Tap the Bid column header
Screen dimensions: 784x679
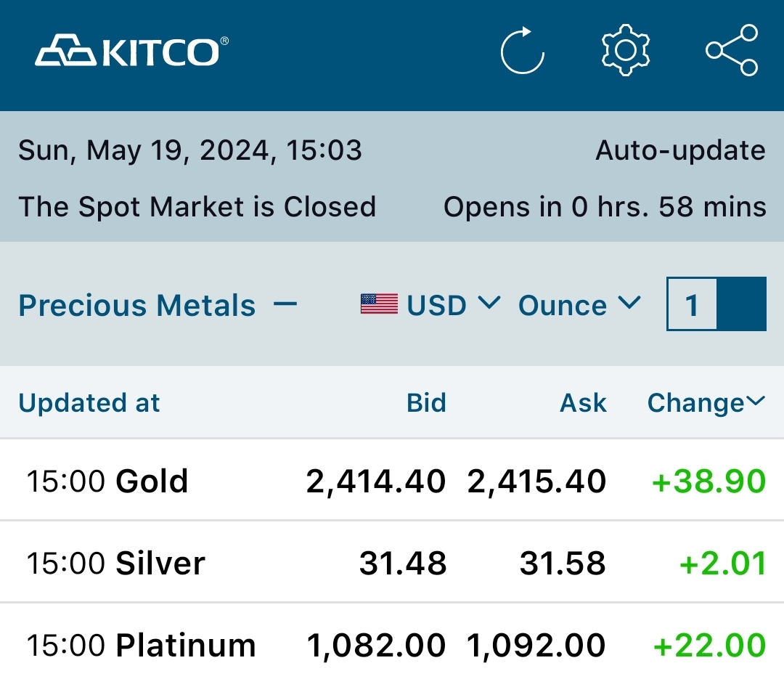click(x=426, y=402)
